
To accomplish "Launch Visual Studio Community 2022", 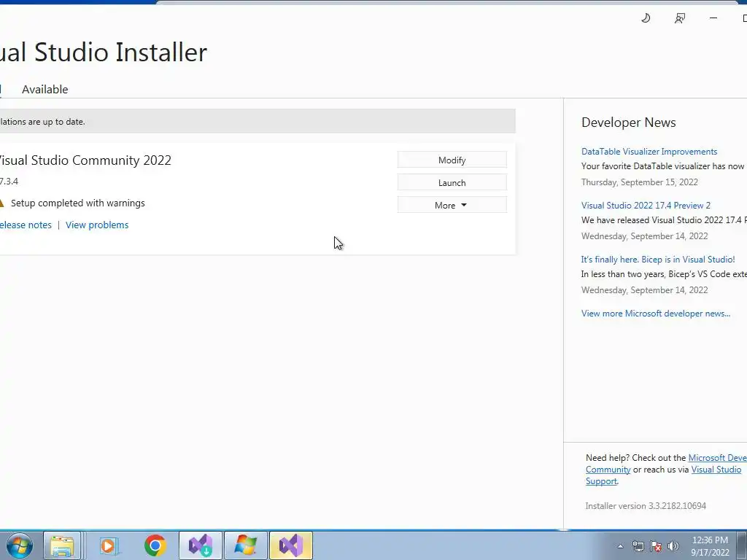I will point(452,182).
